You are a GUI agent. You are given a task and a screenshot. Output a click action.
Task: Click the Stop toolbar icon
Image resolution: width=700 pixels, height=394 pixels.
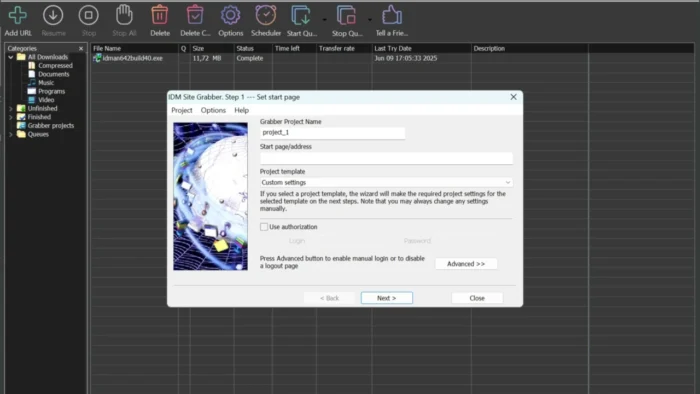pyautogui.click(x=88, y=16)
